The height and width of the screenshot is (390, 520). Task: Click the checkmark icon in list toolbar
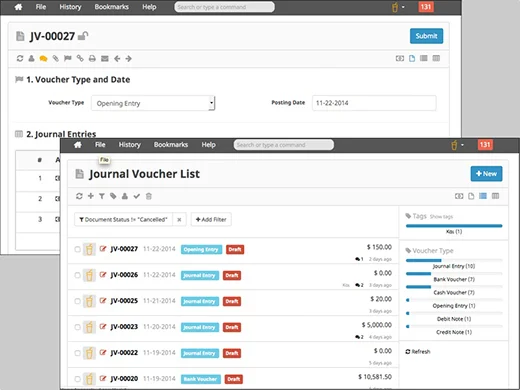[x=137, y=196]
